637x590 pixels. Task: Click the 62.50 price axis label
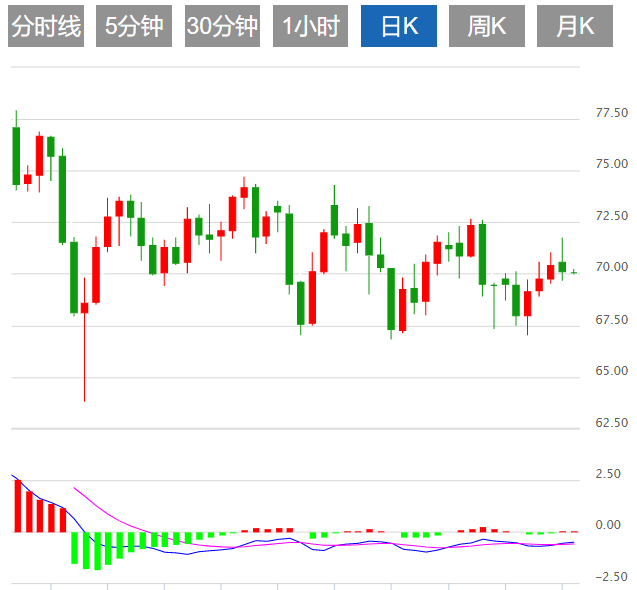coord(612,423)
